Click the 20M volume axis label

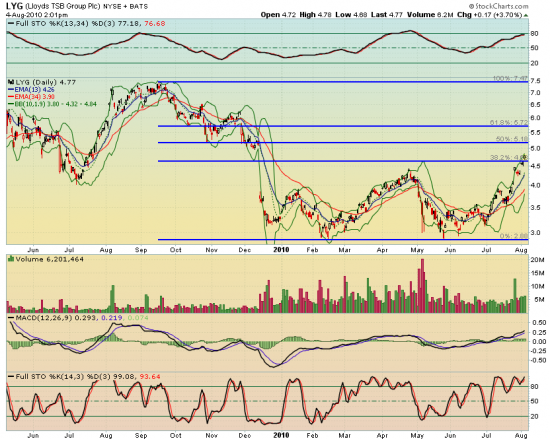click(537, 260)
